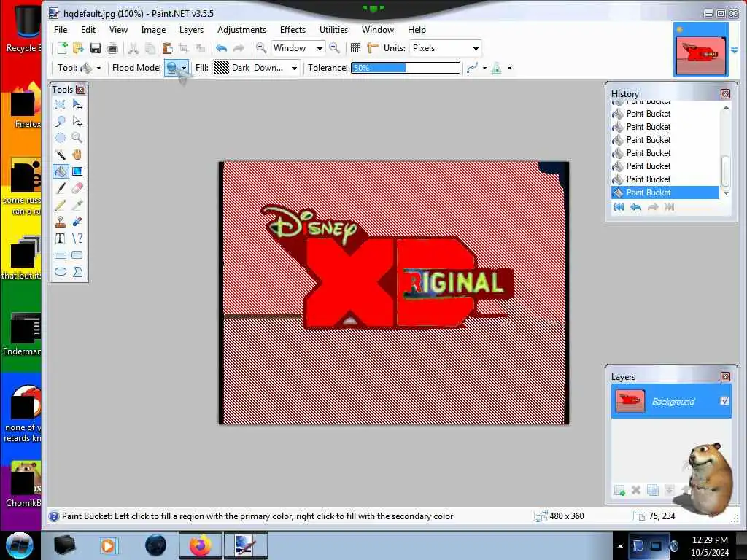Open the Windows Start button
The image size is (747, 560).
tap(20, 545)
